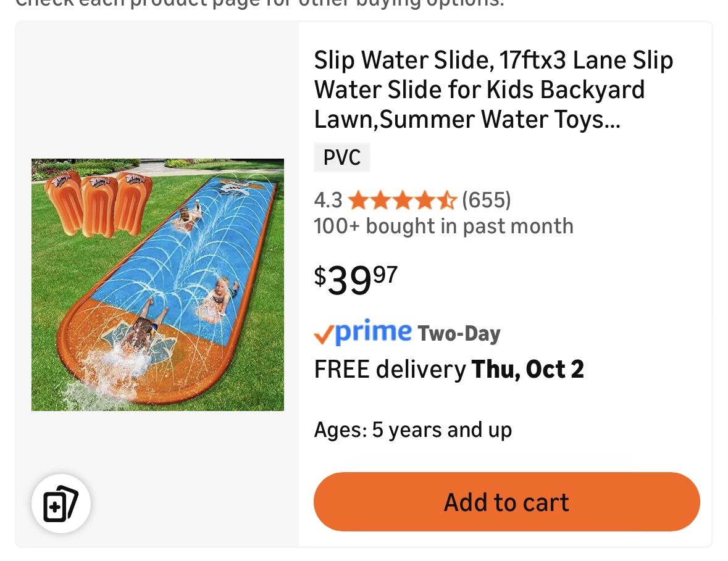This screenshot has width=728, height=561.
Task: Click the $39.97 price
Action: [356, 278]
